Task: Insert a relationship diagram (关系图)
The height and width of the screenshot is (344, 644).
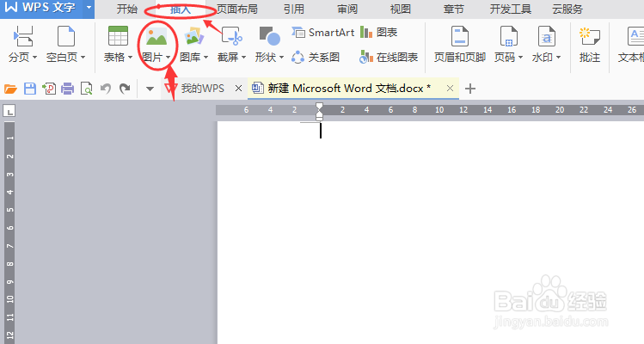Action: [x=316, y=57]
